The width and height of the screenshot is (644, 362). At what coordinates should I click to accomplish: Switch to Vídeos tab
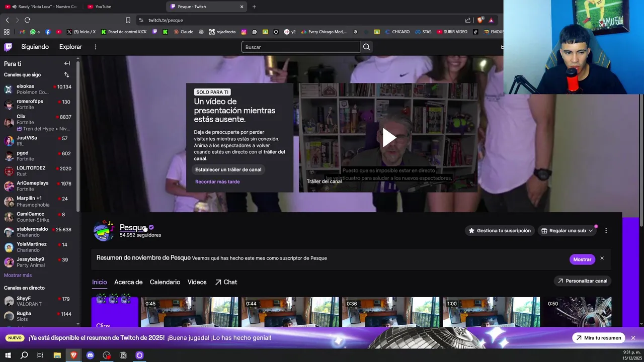coord(197,282)
